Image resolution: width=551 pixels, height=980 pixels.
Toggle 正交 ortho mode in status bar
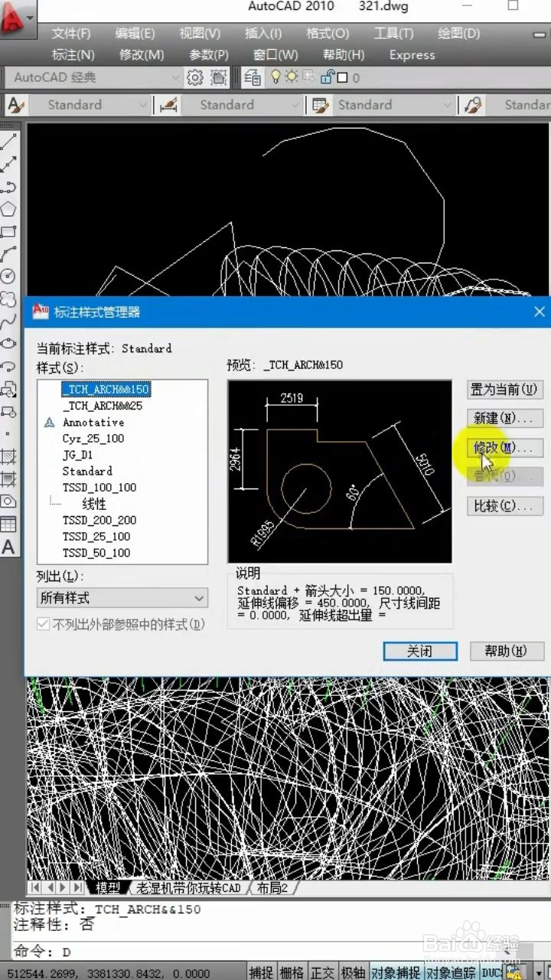(x=322, y=972)
